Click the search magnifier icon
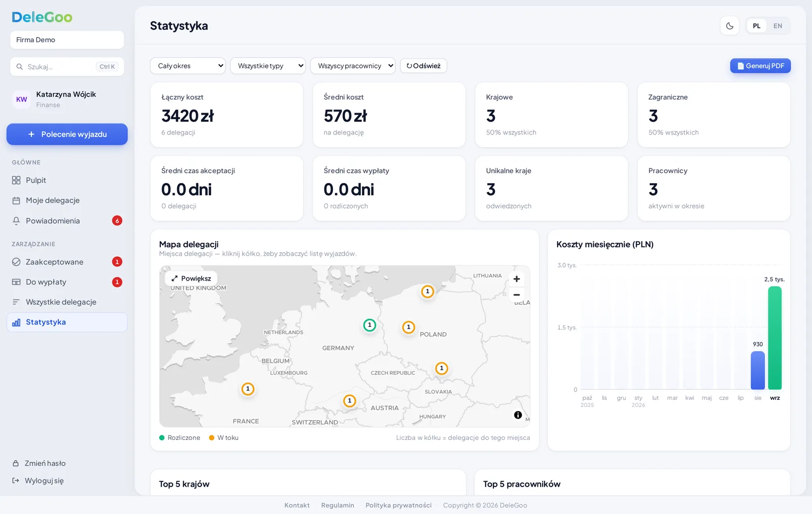This screenshot has width=812, height=514. tap(20, 66)
